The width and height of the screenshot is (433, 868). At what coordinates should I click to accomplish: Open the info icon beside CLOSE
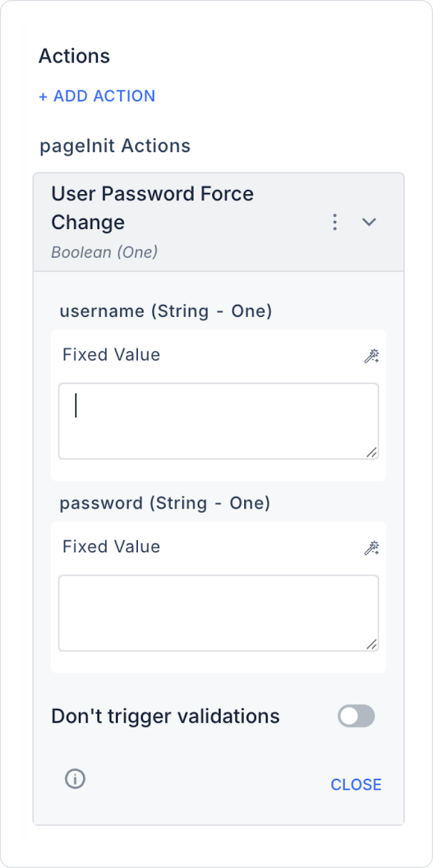click(x=75, y=779)
